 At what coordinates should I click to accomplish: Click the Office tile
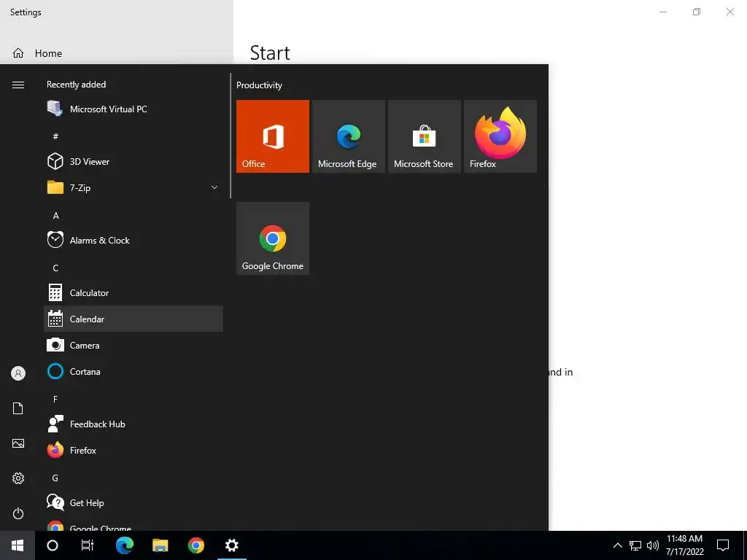click(x=273, y=136)
